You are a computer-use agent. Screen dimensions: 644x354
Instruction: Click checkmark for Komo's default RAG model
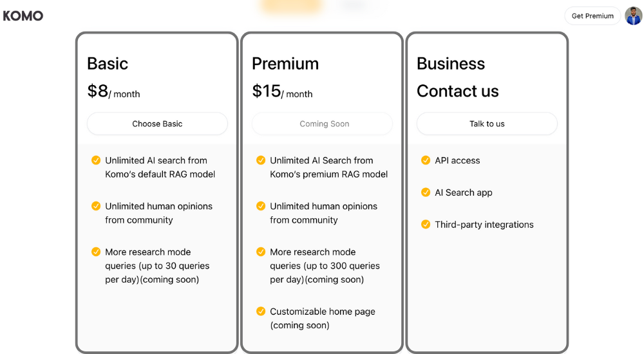[x=96, y=160]
